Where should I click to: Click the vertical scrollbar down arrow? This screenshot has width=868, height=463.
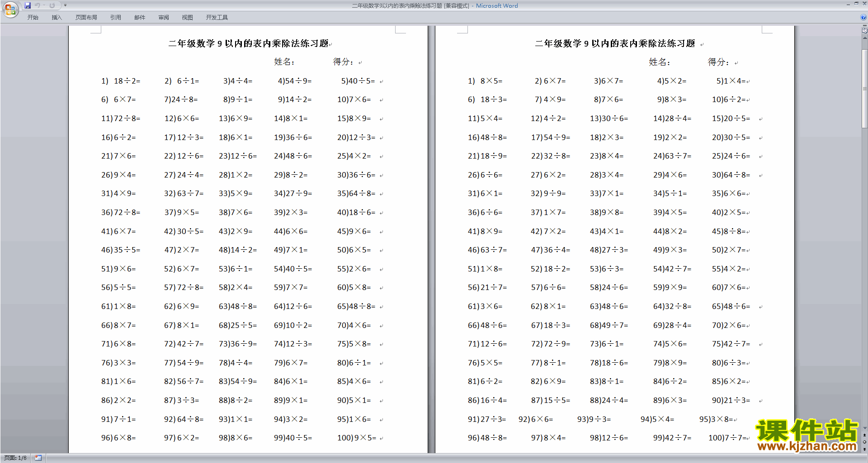click(x=864, y=428)
